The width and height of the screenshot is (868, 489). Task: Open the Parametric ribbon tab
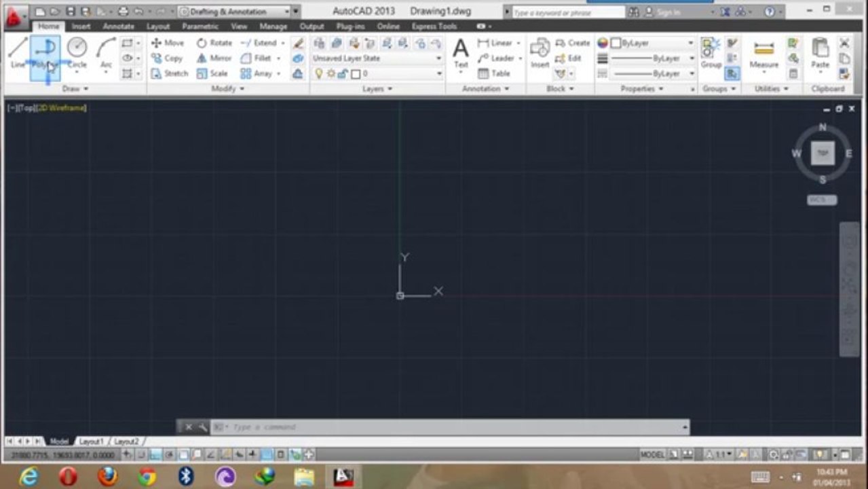[200, 26]
